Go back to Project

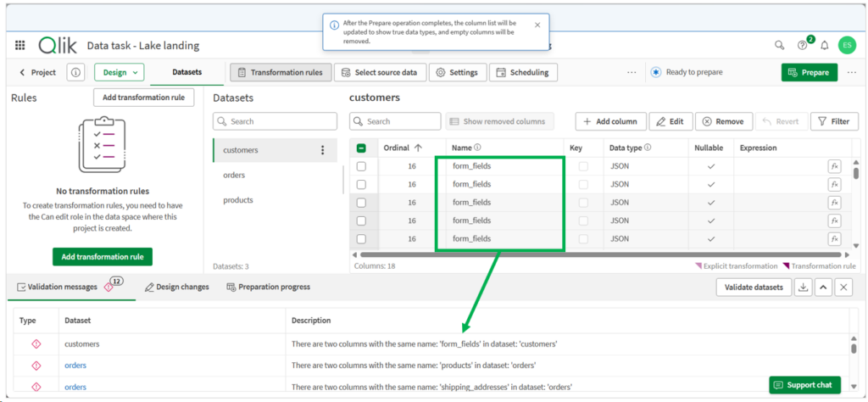38,73
